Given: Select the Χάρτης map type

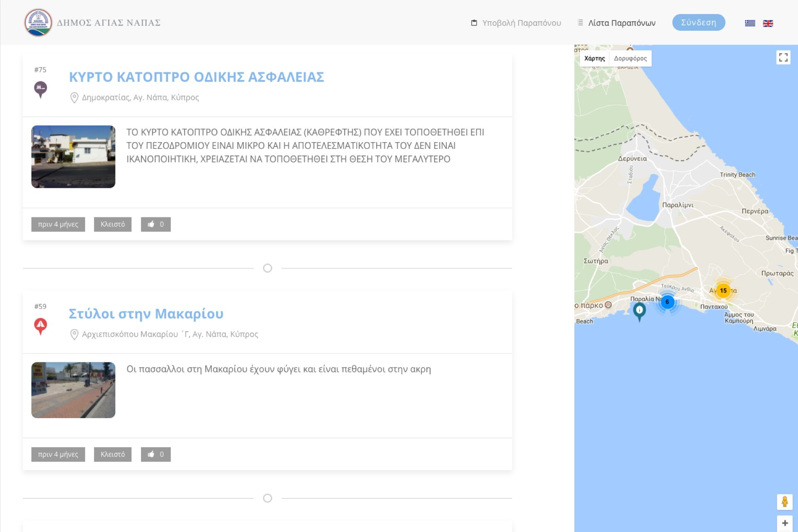Looking at the screenshot, I should pos(594,58).
